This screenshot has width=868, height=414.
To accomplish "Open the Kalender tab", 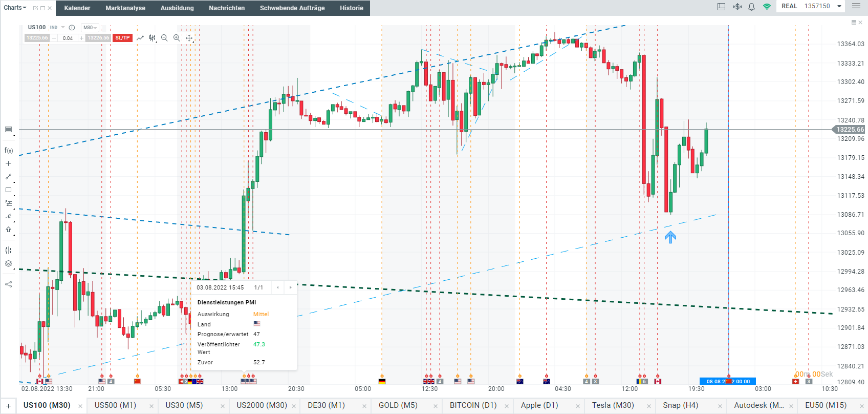I will coord(77,8).
